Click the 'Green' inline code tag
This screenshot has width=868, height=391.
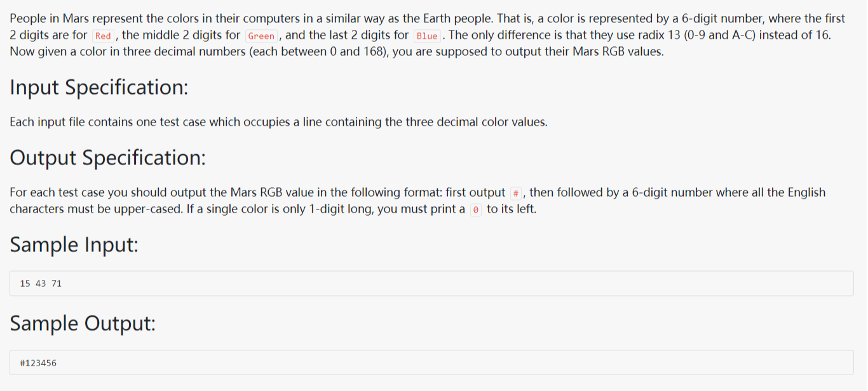261,36
